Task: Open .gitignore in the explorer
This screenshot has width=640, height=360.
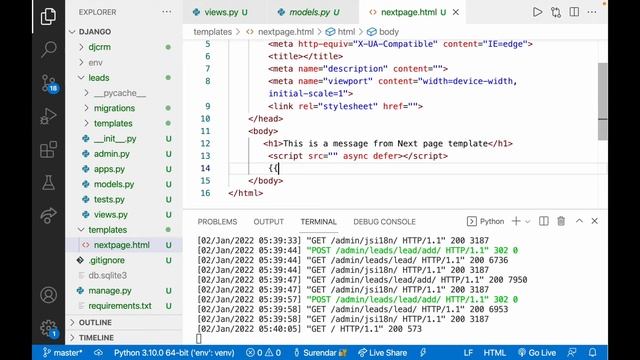Action: pyautogui.click(x=107, y=260)
